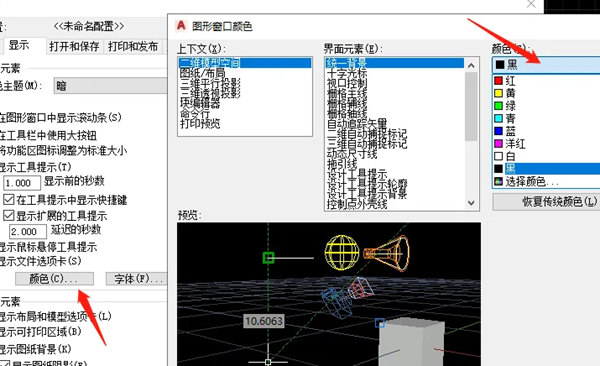Open the 打开和保存 tab
The image size is (600, 366).
coord(75,46)
